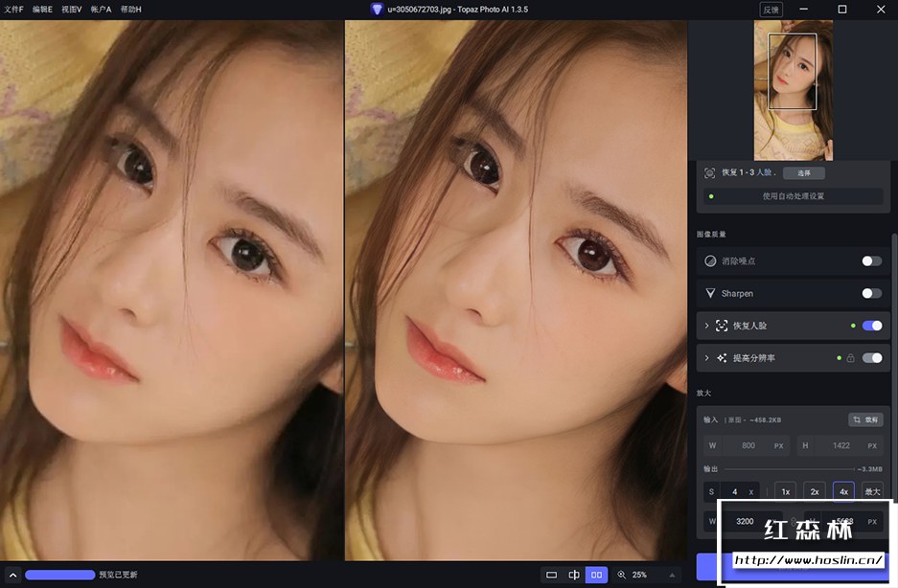Select the 4x upscale preset
The width and height of the screenshot is (898, 588).
[843, 491]
